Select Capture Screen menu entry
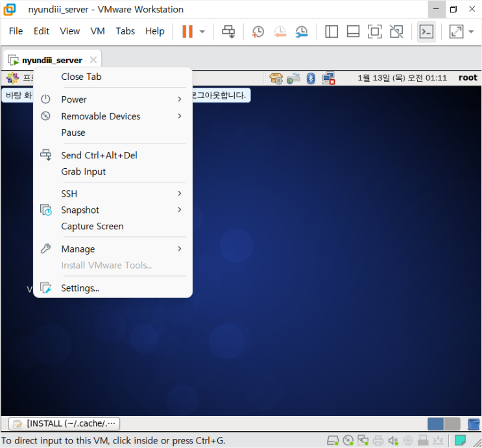Screen dimensions: 482x448 pyautogui.click(x=112, y=226)
